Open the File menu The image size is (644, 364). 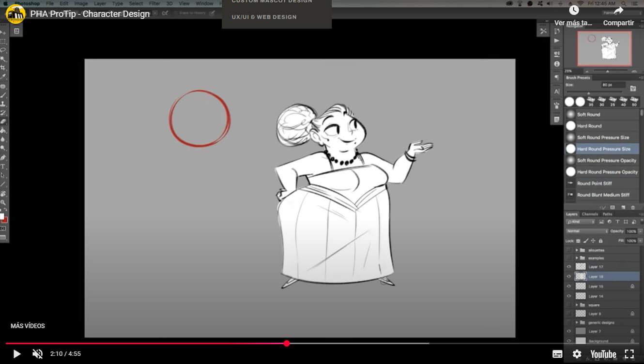click(50, 3)
